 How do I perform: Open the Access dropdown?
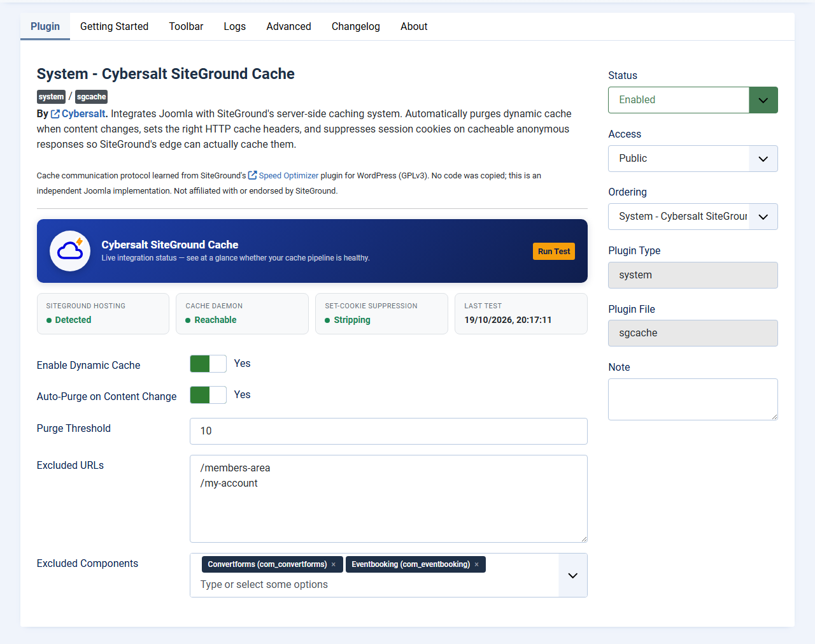[x=693, y=159]
